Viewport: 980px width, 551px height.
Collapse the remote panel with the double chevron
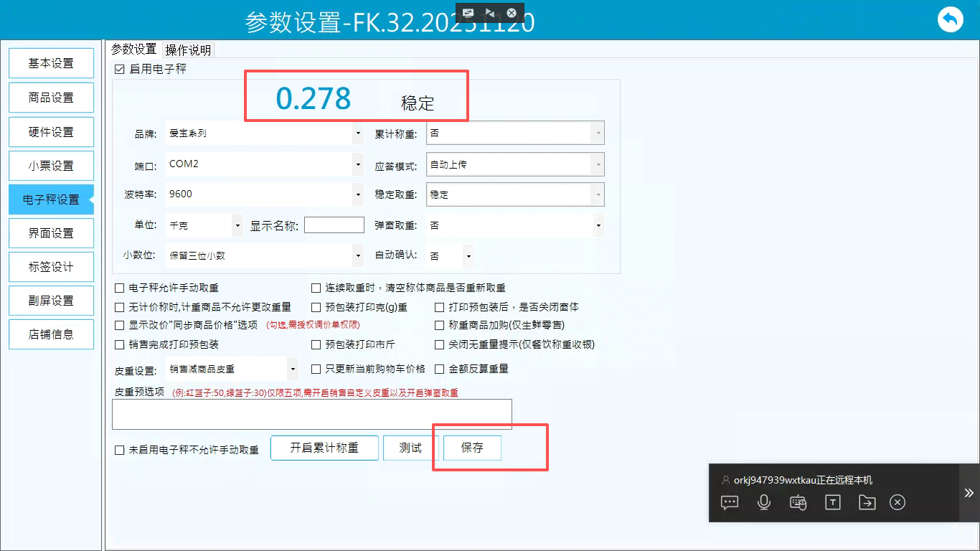coord(969,493)
